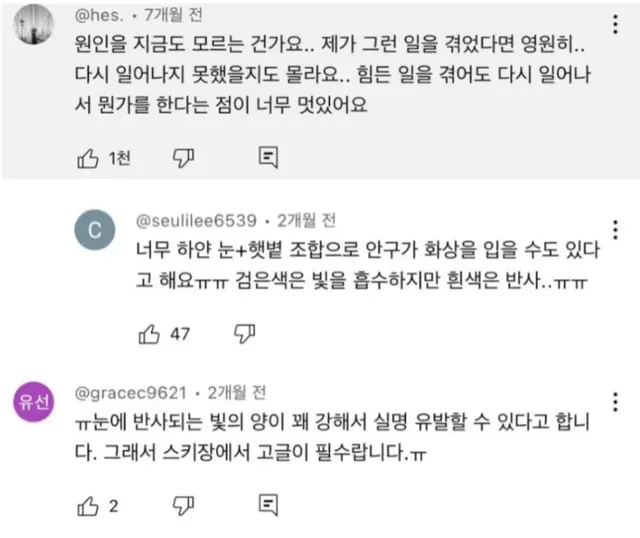Viewport: 640px width, 538px height.
Task: Click the gray C avatar
Action: (x=96, y=231)
